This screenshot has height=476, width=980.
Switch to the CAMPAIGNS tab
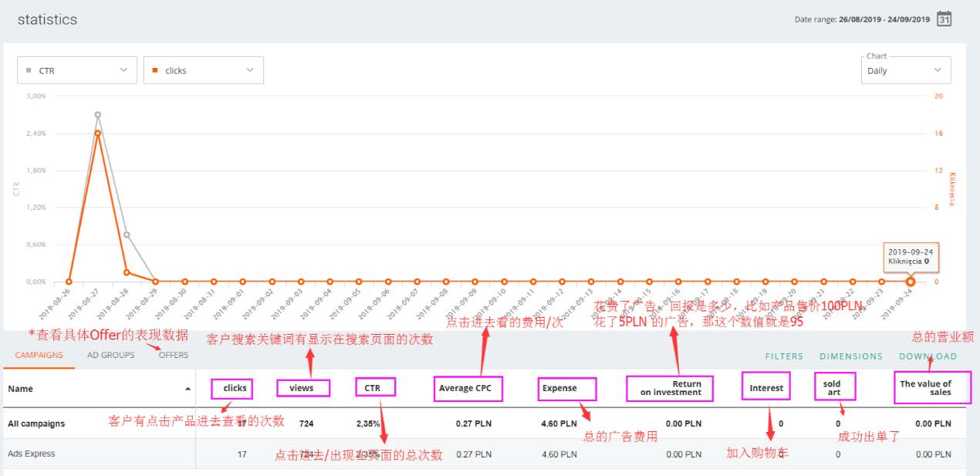click(x=39, y=355)
